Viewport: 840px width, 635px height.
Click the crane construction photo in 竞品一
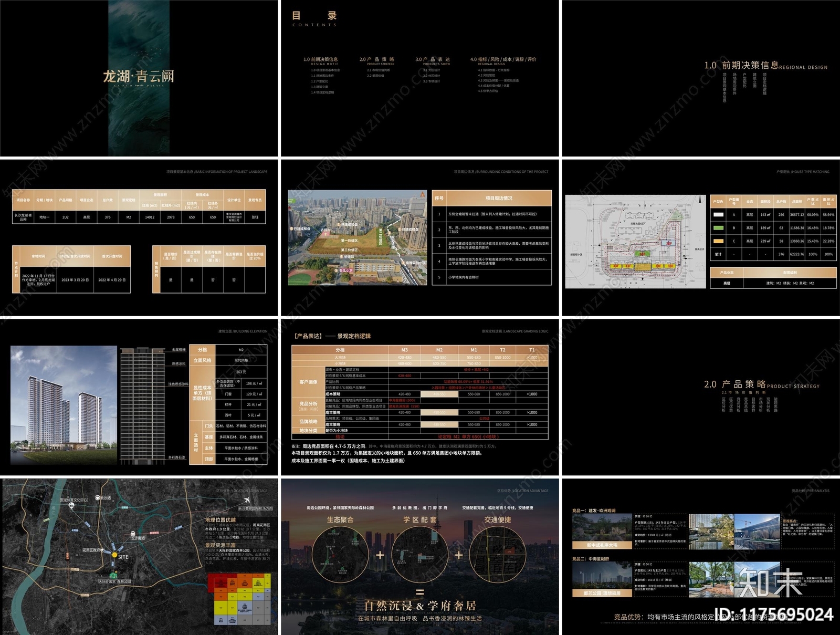756,532
